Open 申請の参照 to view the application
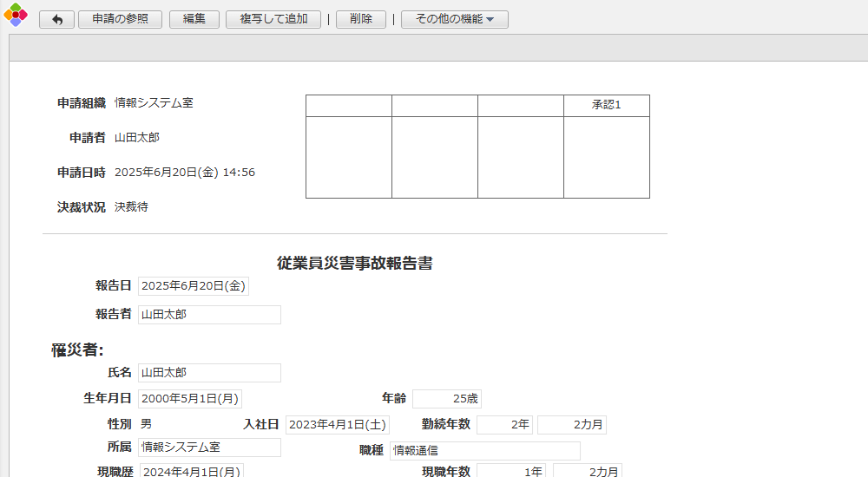Image resolution: width=868 pixels, height=477 pixels. [120, 20]
